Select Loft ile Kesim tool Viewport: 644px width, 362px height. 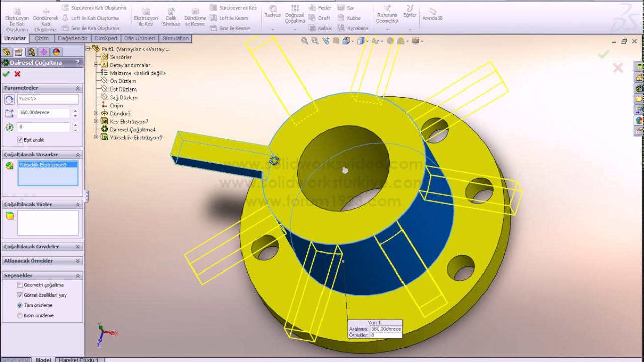[x=229, y=18]
